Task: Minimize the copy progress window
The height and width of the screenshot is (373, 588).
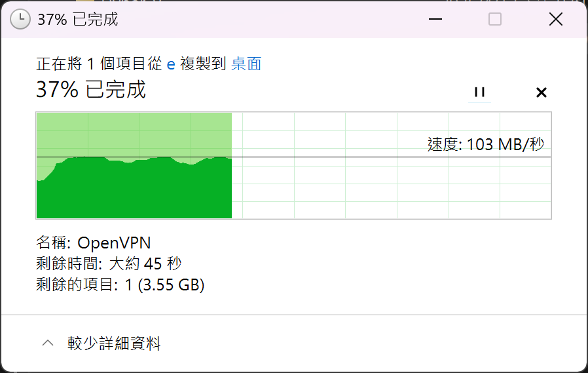Action: pos(435,19)
